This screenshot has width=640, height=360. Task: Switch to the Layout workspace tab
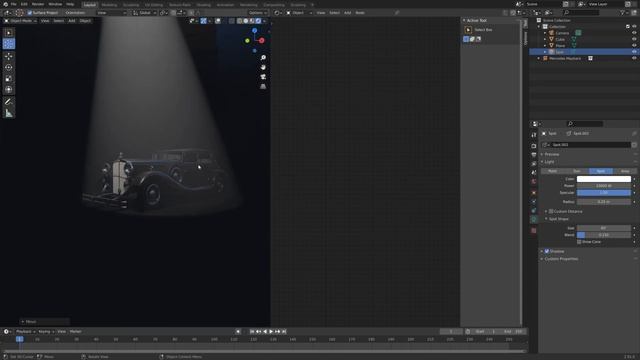click(x=89, y=5)
